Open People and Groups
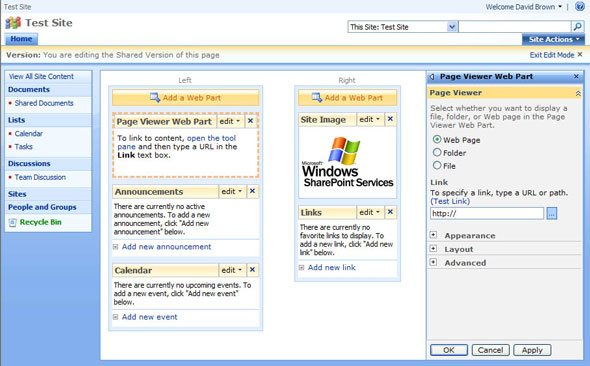The height and width of the screenshot is (366, 590). tap(42, 207)
